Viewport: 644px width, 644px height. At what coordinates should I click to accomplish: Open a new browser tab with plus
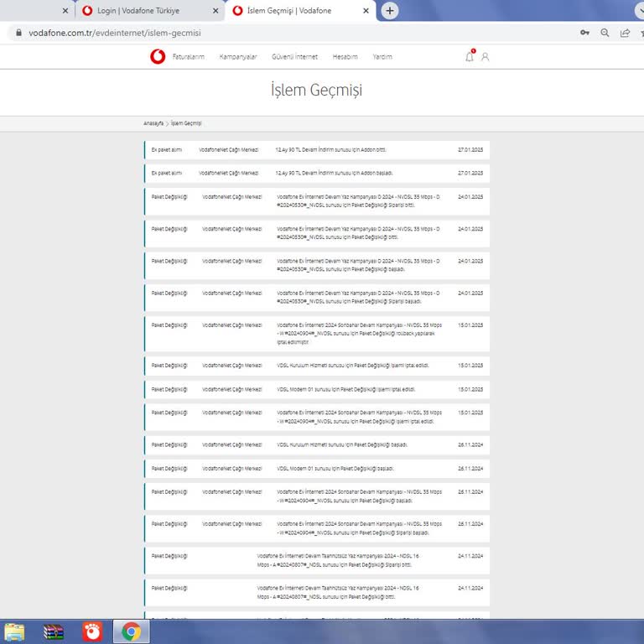click(390, 11)
